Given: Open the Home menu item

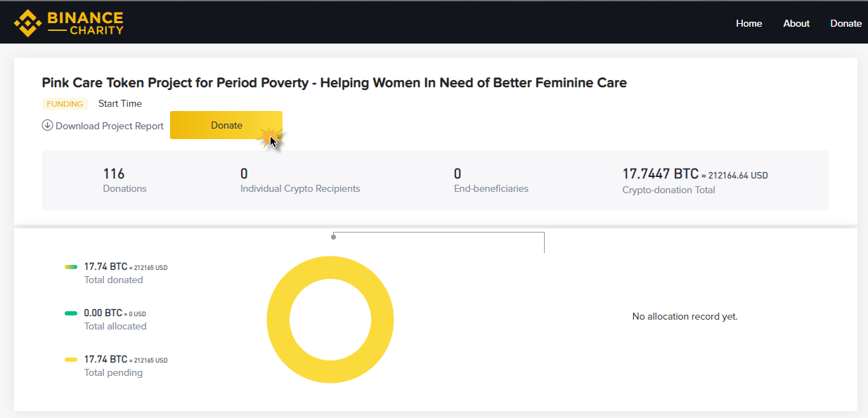Looking at the screenshot, I should (x=749, y=23).
